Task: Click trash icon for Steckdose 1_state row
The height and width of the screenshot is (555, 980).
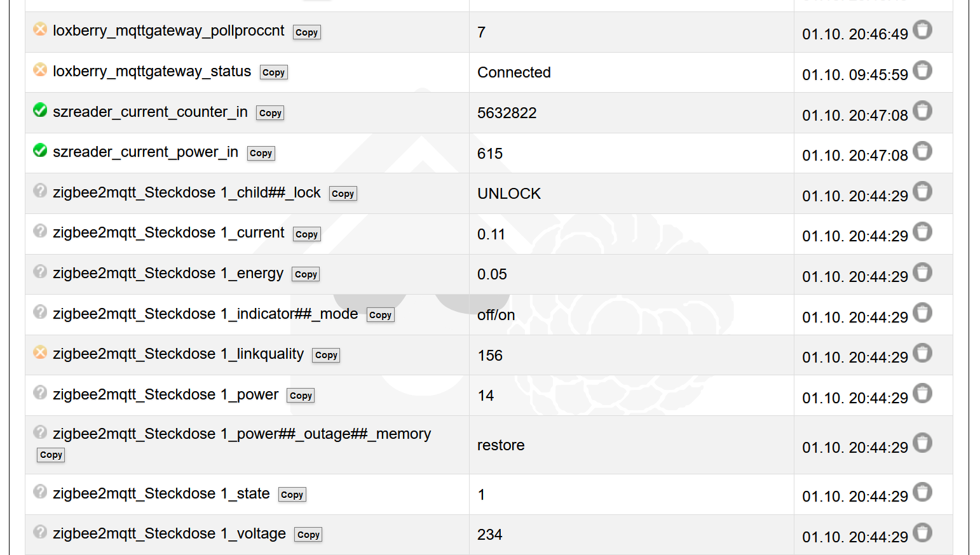Action: click(922, 492)
